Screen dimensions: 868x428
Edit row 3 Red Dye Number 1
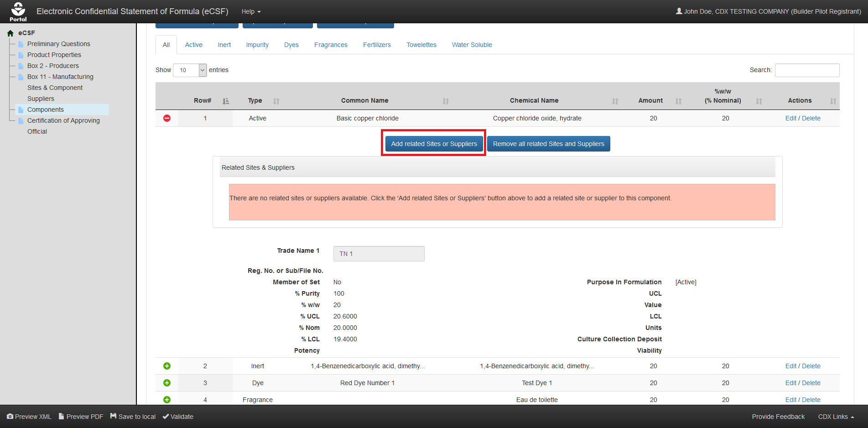pos(791,383)
